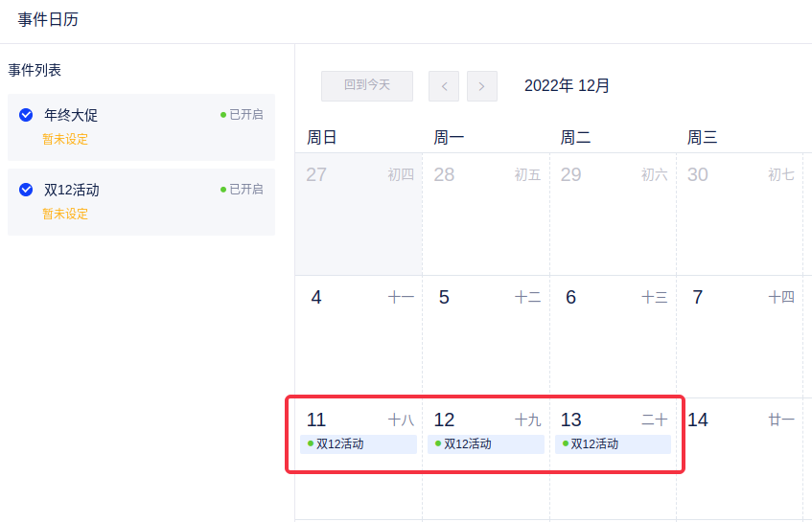
Task: Click the 2022年 12月 month title
Action: click(x=567, y=86)
